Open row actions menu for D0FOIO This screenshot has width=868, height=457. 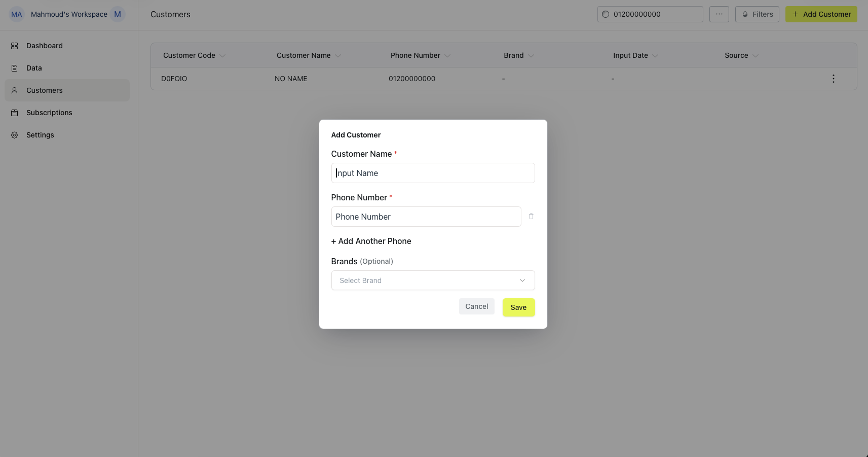834,79
